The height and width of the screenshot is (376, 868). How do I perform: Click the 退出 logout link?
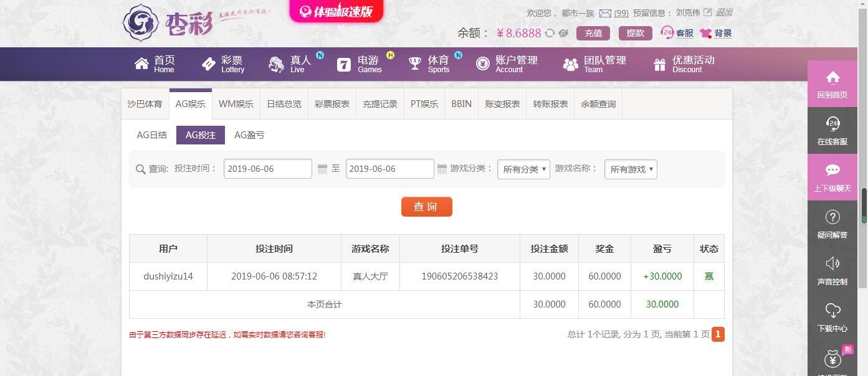[724, 12]
